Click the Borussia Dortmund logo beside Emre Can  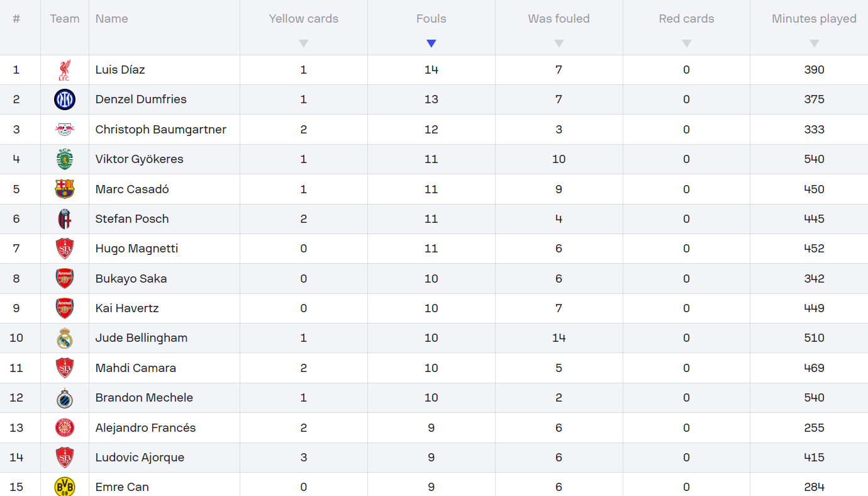tap(64, 487)
